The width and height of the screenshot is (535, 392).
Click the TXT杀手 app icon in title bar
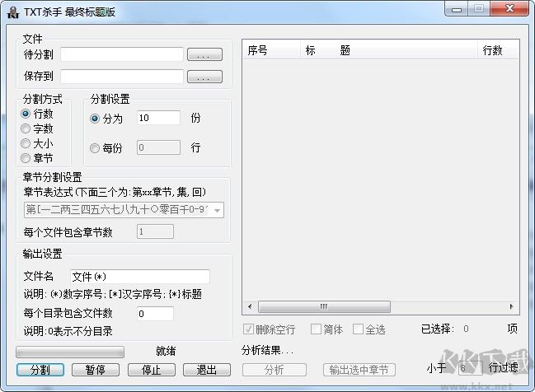(x=13, y=12)
